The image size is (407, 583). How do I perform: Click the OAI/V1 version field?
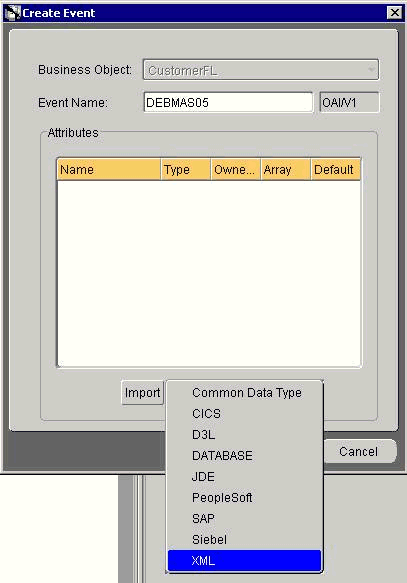tap(349, 102)
